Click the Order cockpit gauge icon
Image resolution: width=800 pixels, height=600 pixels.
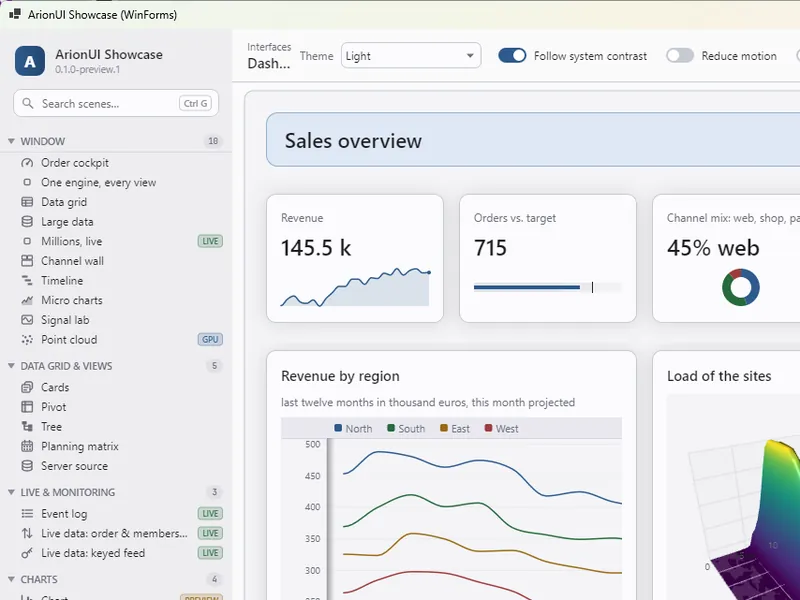pos(27,163)
